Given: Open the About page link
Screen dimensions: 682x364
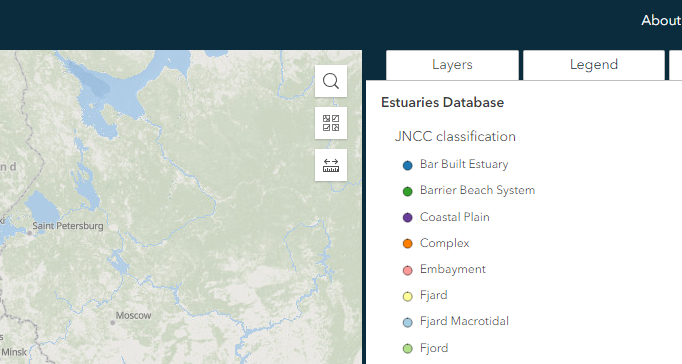Looking at the screenshot, I should (661, 20).
